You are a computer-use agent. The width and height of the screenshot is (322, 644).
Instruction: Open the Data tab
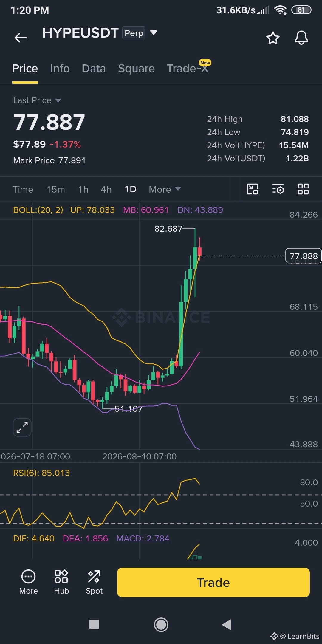pyautogui.click(x=94, y=69)
